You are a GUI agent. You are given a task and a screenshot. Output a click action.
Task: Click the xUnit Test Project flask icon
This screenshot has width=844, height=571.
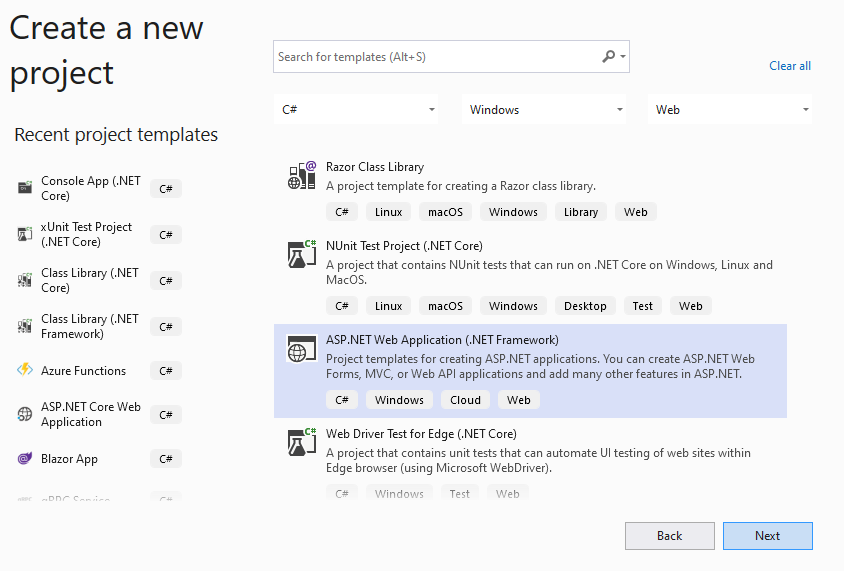25,234
